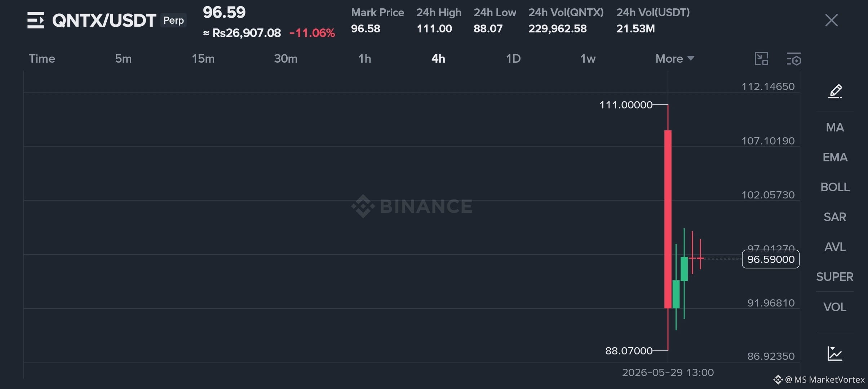The height and width of the screenshot is (389, 868).
Task: Open the line chart indicator icon
Action: coord(834,353)
